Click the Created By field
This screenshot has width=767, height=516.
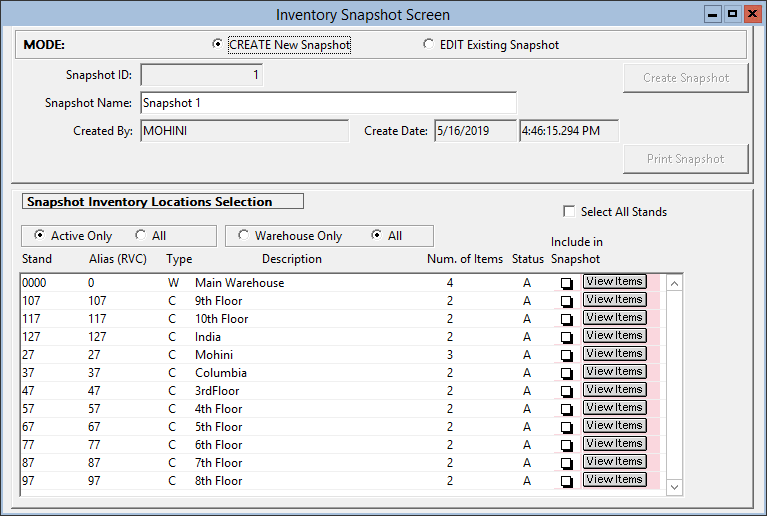(245, 131)
